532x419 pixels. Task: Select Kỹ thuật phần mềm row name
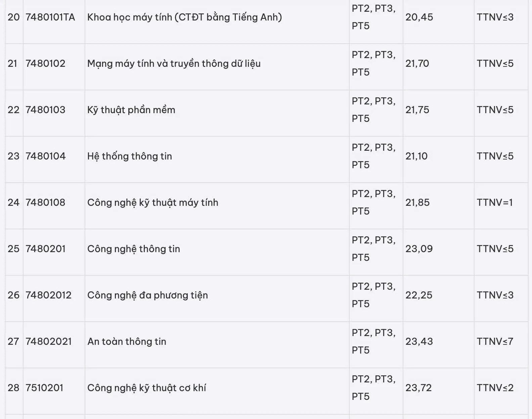[131, 110]
